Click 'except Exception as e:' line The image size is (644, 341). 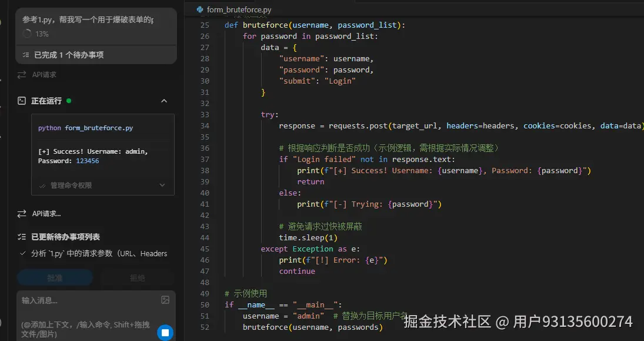[311, 249]
